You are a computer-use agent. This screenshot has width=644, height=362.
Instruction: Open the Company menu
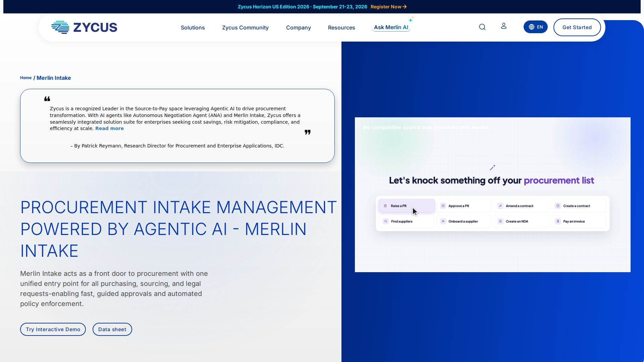[x=299, y=27]
